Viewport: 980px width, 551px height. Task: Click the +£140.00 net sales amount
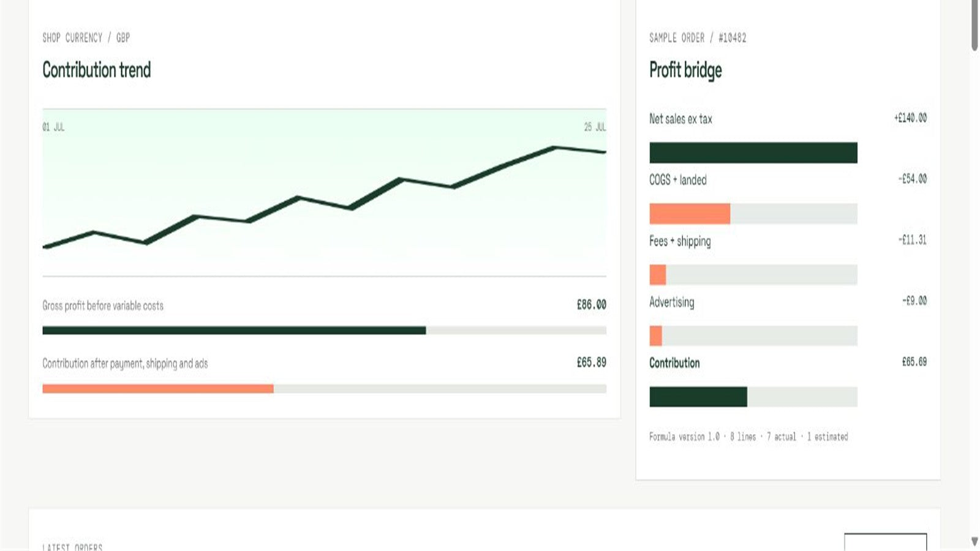(910, 118)
